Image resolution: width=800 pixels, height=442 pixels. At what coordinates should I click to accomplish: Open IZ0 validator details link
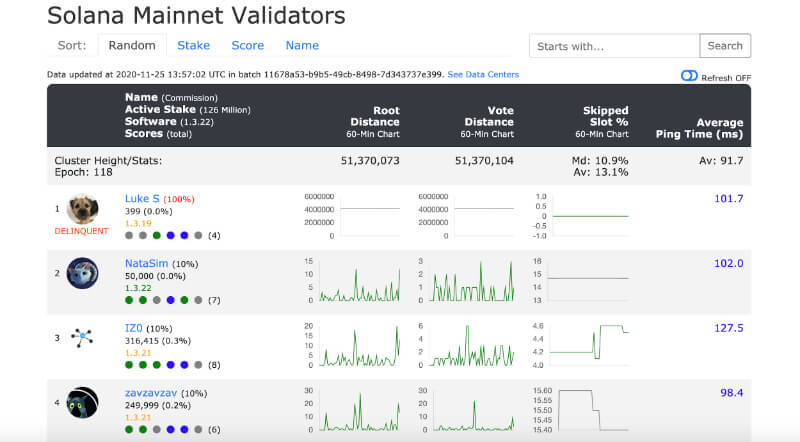[x=134, y=327]
